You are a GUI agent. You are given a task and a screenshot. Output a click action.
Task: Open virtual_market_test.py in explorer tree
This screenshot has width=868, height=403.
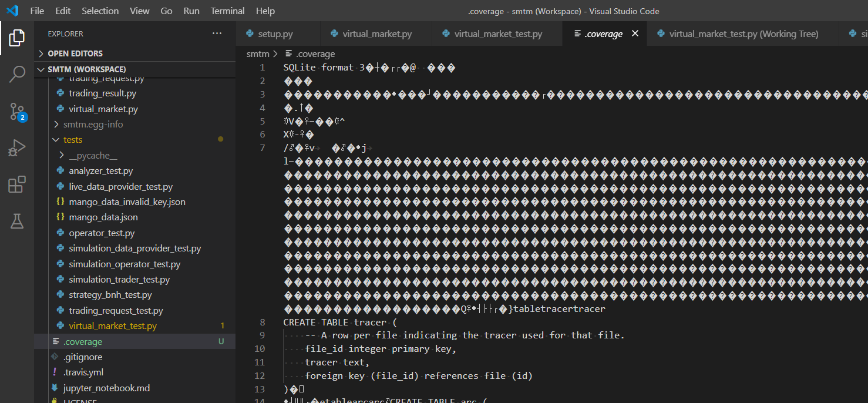coord(135,325)
